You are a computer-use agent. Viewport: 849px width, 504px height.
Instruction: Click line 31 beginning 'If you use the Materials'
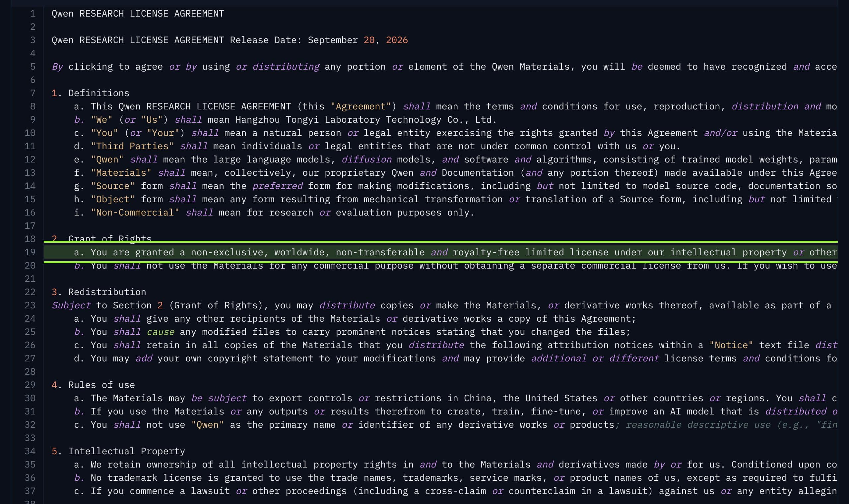[x=455, y=411]
